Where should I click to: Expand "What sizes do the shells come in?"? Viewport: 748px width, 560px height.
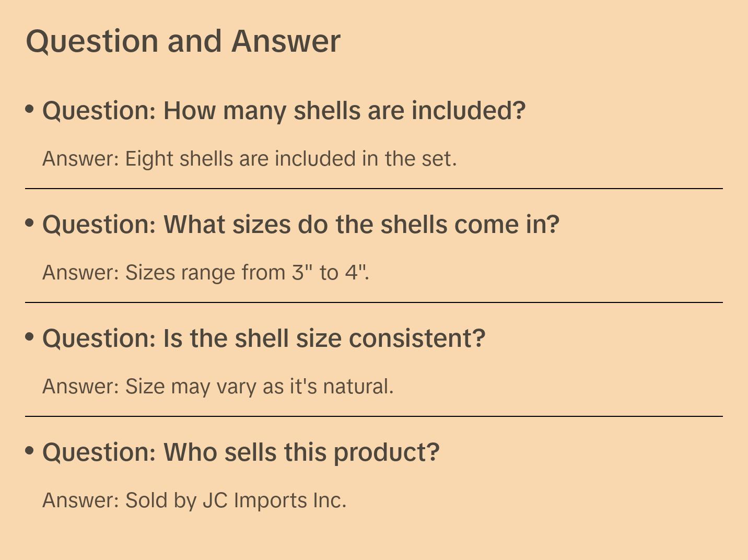coord(301,225)
